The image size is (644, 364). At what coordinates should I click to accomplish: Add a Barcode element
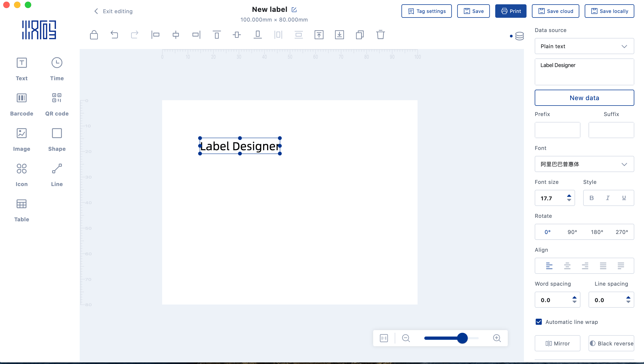click(22, 104)
